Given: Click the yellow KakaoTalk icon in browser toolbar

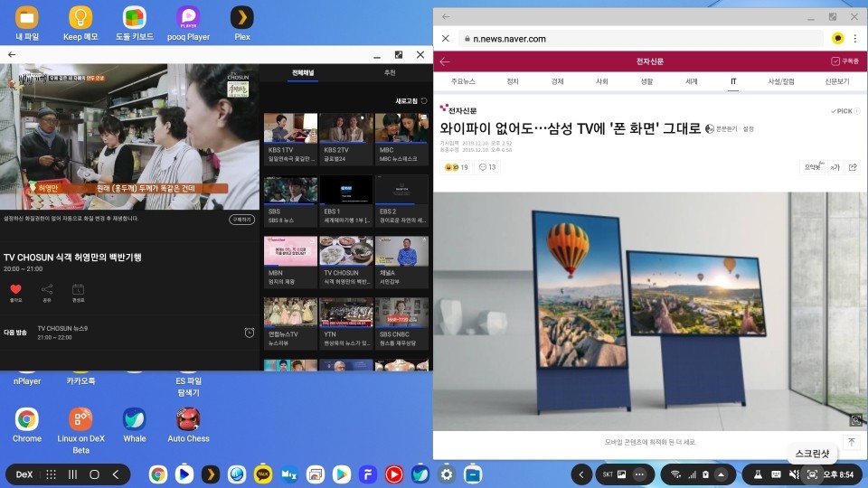Looking at the screenshot, I should (837, 38).
